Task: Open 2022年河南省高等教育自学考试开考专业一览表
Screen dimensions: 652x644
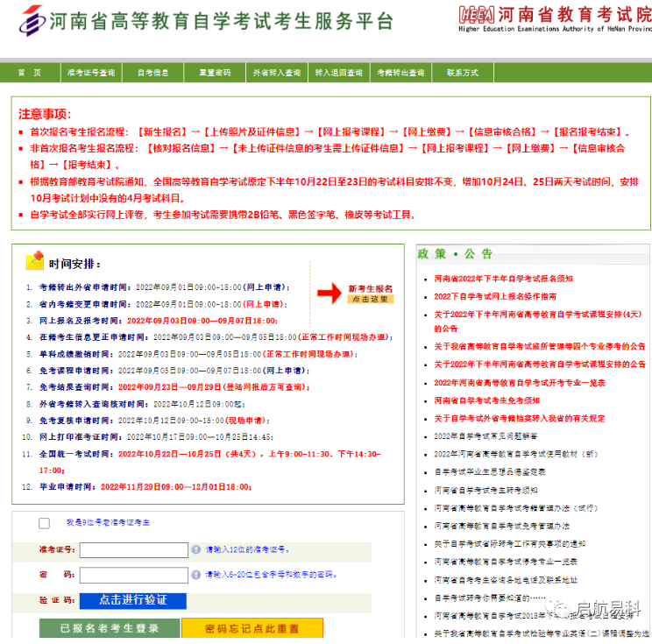Action: click(x=520, y=383)
